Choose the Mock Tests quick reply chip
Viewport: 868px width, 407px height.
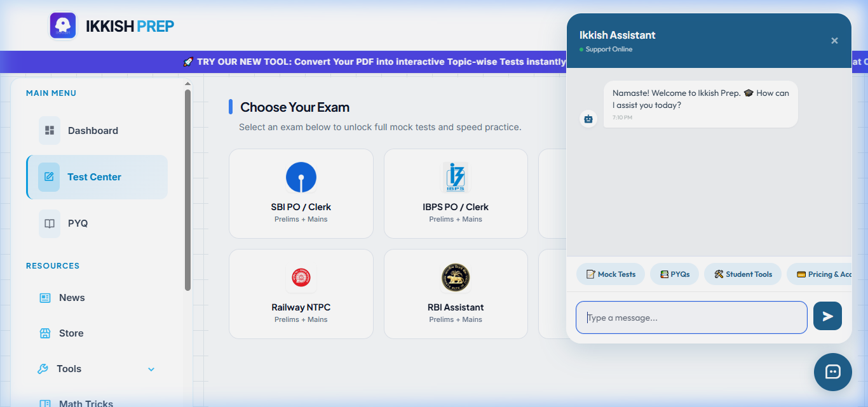point(611,274)
